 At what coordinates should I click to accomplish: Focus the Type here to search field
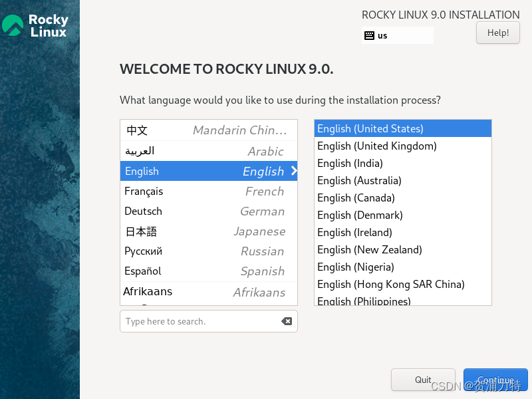tap(209, 321)
